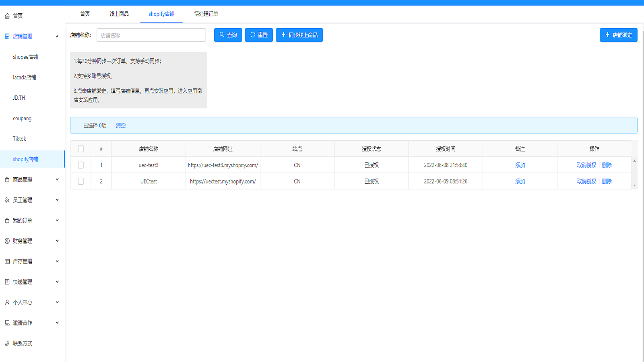Screen dimensions: 644x362
Task: Select the UECtest row checkbox
Action: pyautogui.click(x=81, y=181)
